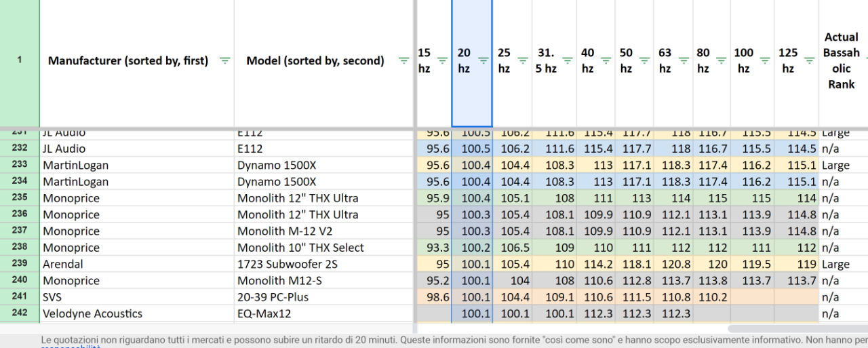This screenshot has height=348, width=868.
Task: Select row header 232
Action: pos(20,149)
